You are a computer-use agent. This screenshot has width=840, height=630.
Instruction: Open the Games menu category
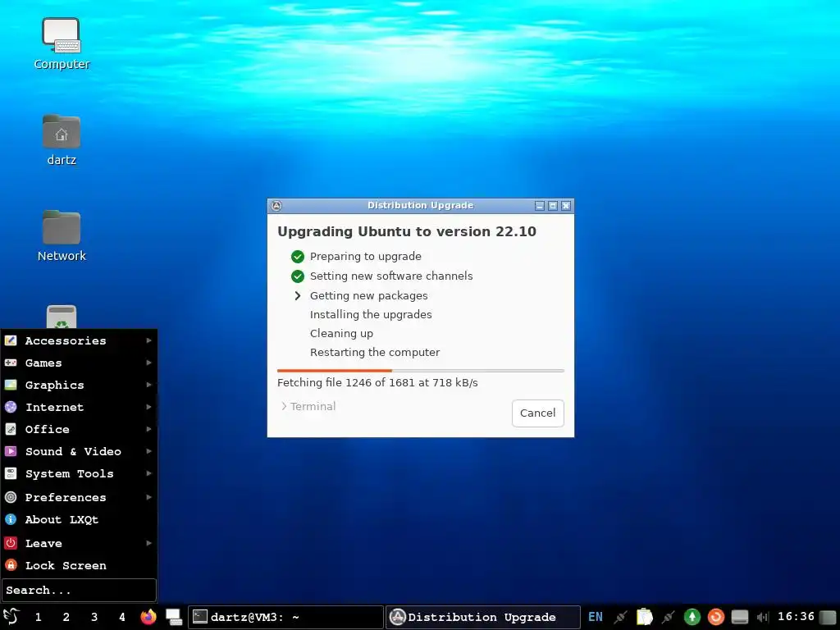[79, 363]
